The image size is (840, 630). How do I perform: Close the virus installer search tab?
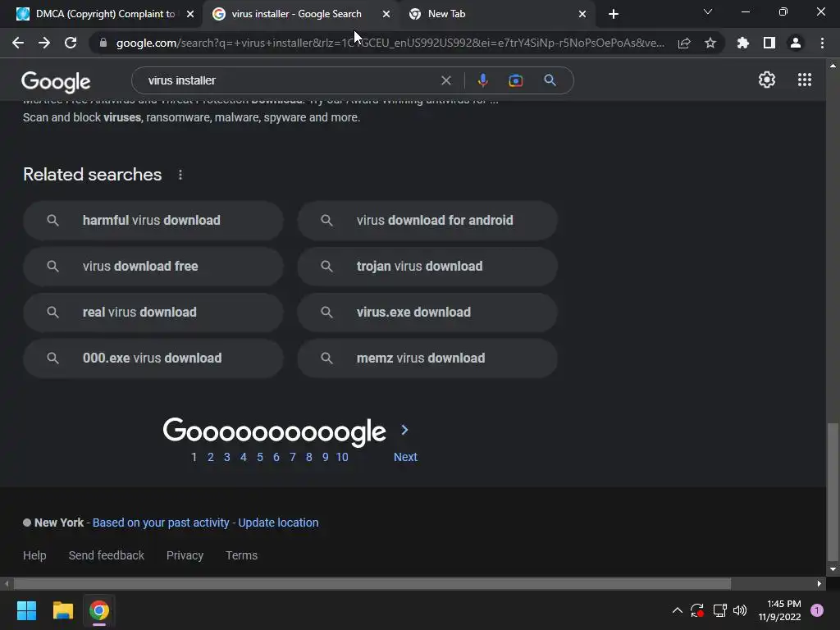[386, 15]
